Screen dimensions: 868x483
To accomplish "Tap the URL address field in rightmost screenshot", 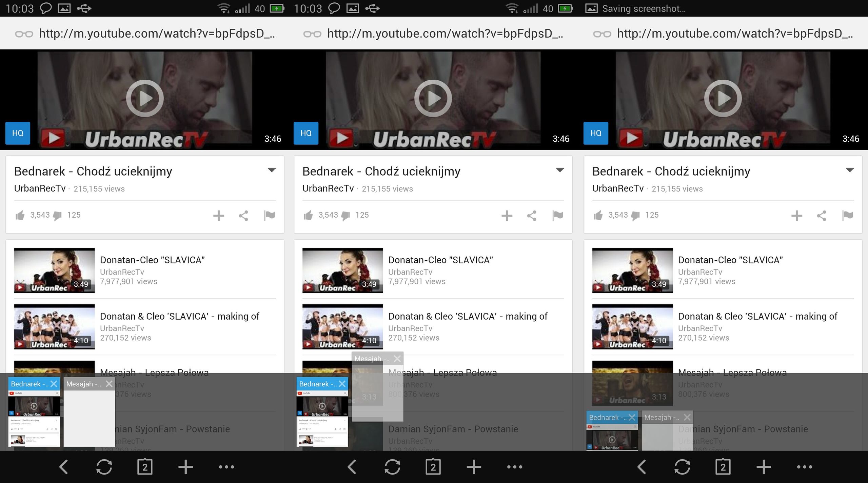I will coord(734,33).
